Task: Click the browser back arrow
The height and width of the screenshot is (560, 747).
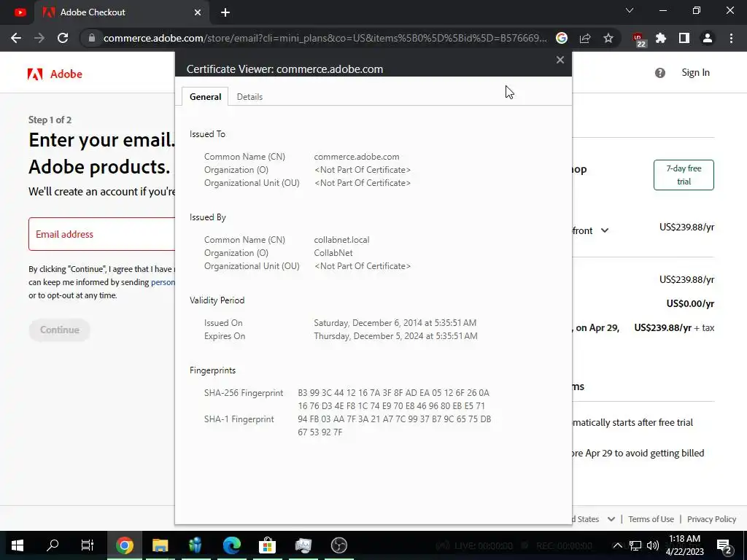Action: [x=16, y=38]
